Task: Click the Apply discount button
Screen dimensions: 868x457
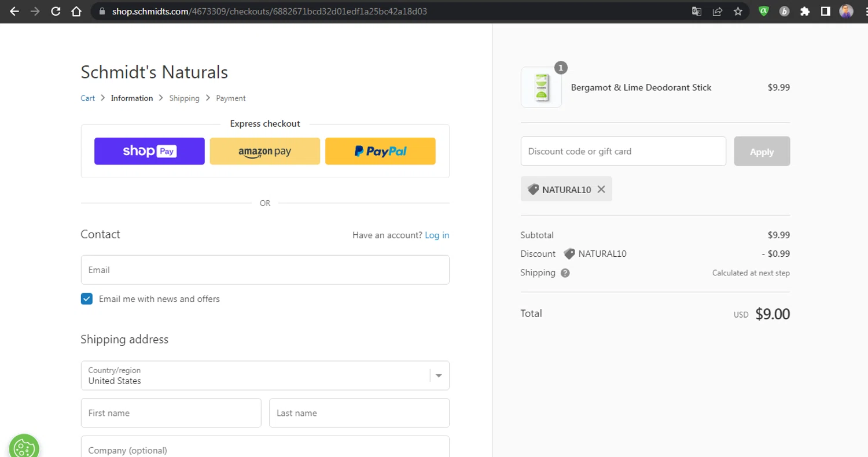Action: 762,151
